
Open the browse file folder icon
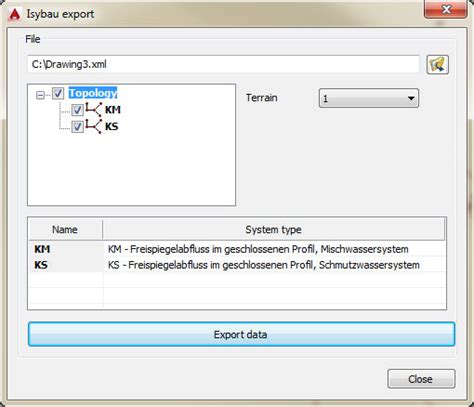point(437,65)
